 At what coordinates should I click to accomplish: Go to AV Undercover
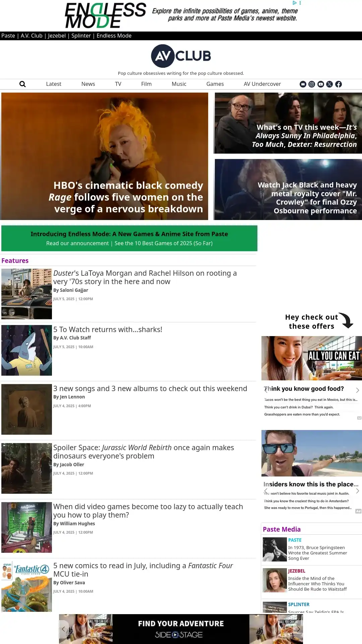pos(262,84)
